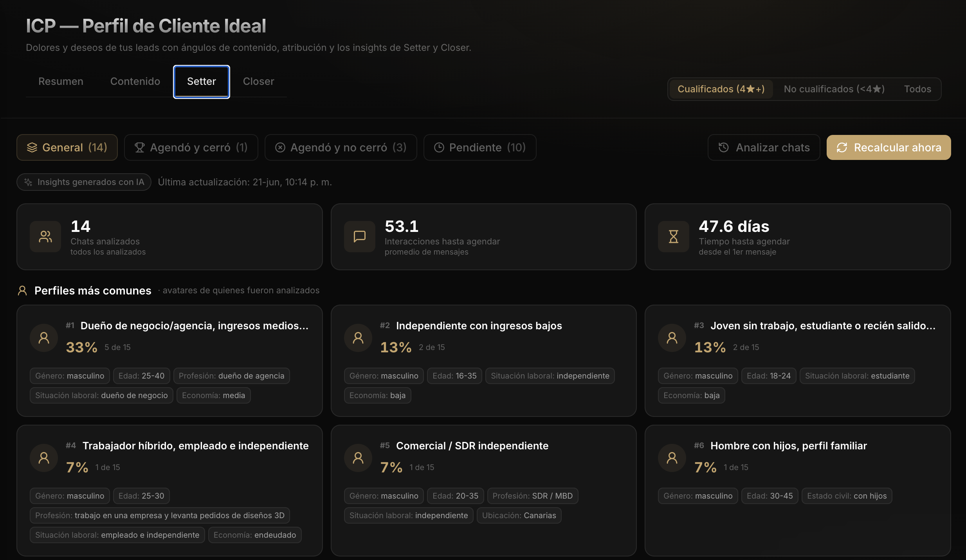Click the 33% value on profile #1
Image resolution: width=966 pixels, height=560 pixels.
[81, 347]
